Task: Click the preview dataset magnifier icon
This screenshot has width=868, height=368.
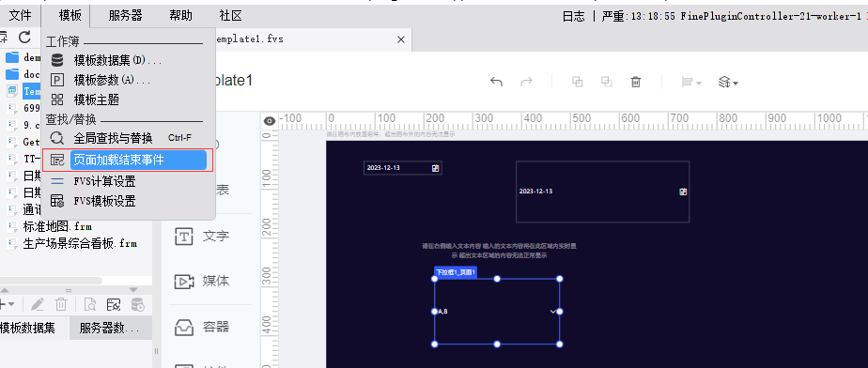Action: (89, 304)
